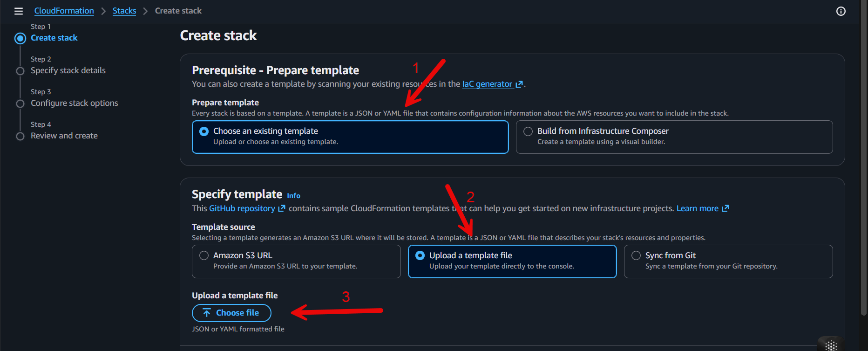Click the Configure stack options step
868x351 pixels.
(75, 103)
